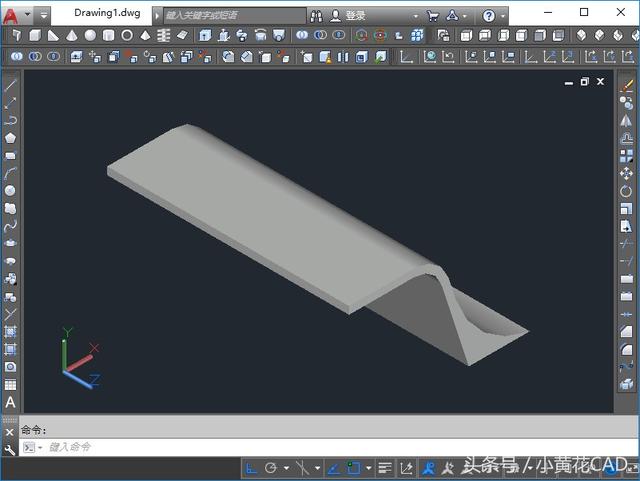The image size is (640, 481).
Task: Open recent commands dropdown in command line
Action: [x=30, y=447]
